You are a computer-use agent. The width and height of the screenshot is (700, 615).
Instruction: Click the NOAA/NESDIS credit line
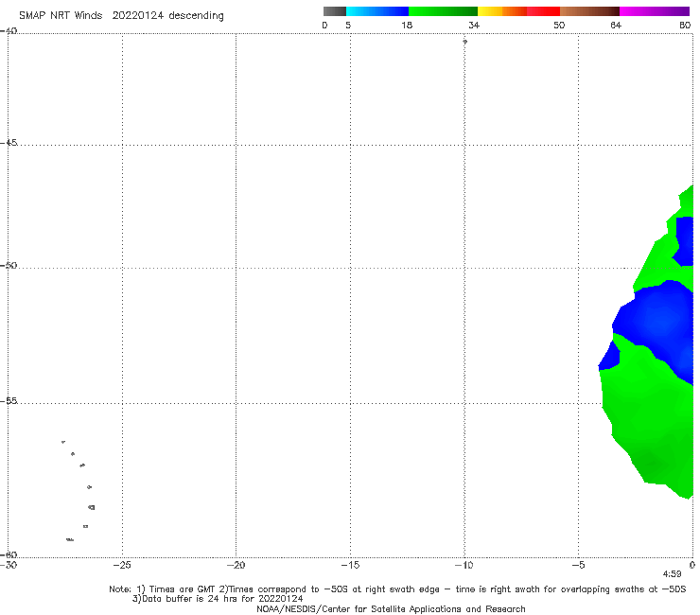pos(391,608)
